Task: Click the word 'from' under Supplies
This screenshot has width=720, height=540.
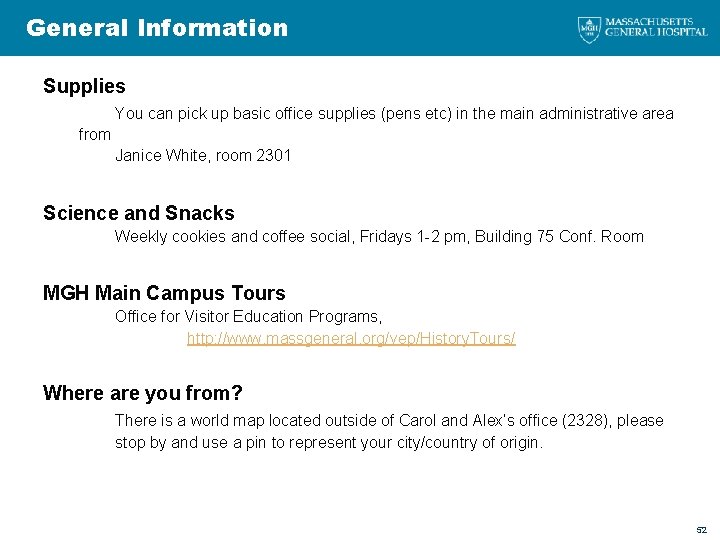Action: (x=95, y=135)
